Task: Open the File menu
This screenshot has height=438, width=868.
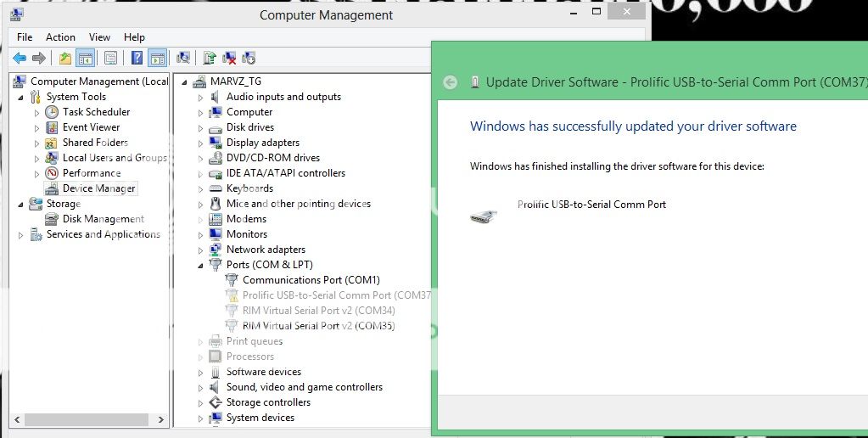Action: (25, 37)
